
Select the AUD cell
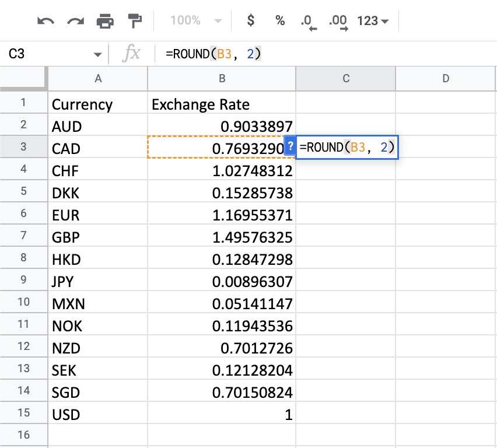click(x=98, y=125)
